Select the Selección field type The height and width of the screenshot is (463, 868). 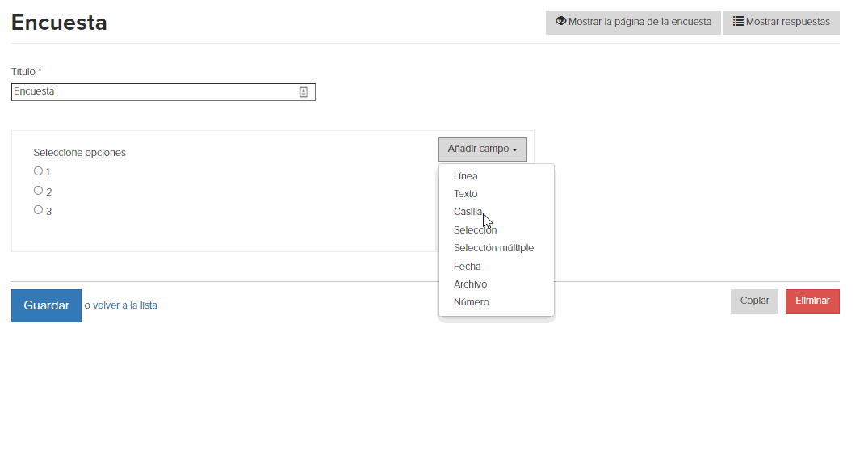(x=475, y=229)
